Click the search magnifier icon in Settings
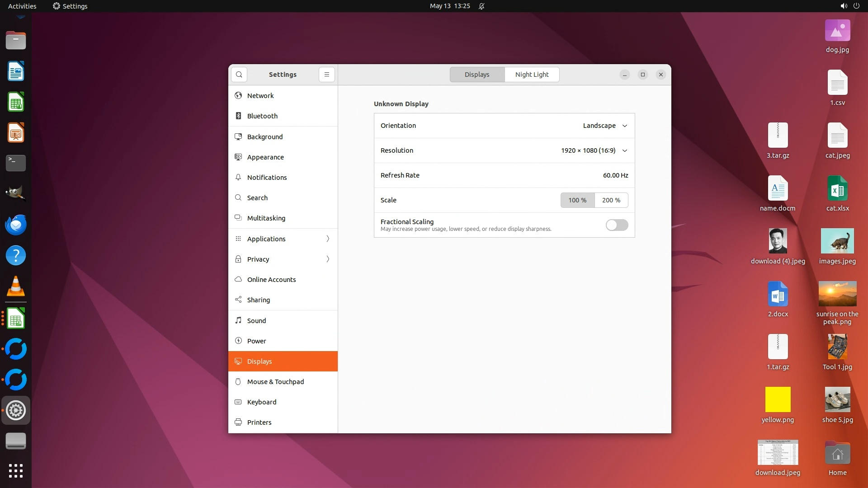The image size is (868, 488). (239, 75)
